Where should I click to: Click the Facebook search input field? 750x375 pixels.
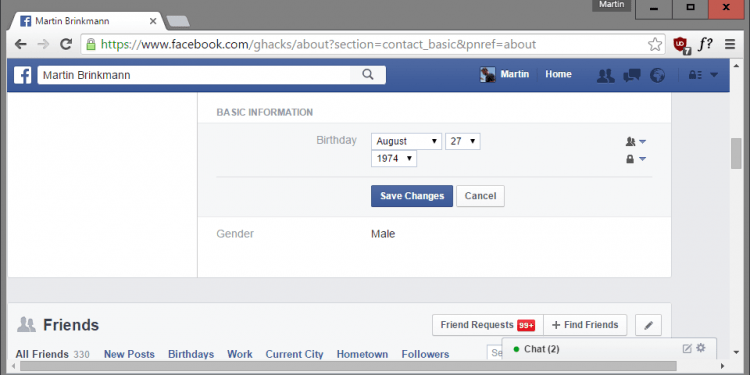pos(194,75)
